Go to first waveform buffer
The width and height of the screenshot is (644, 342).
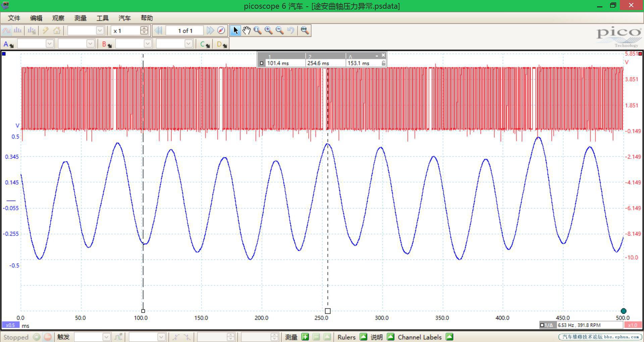158,31
